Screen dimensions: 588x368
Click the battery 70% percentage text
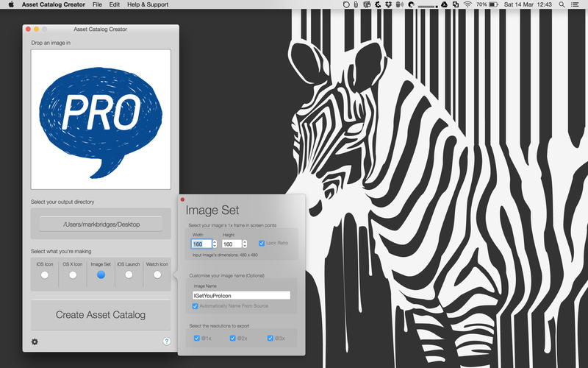(x=481, y=4)
